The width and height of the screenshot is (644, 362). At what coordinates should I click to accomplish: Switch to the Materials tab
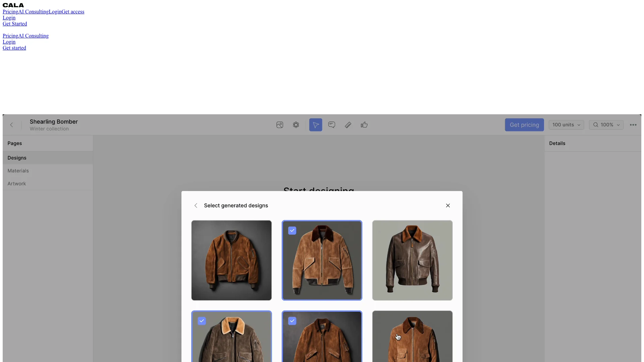click(18, 170)
